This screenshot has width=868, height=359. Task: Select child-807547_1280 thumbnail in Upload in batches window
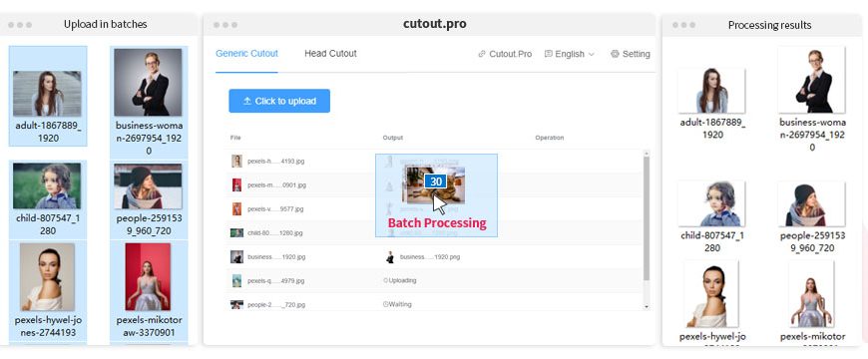(47, 185)
